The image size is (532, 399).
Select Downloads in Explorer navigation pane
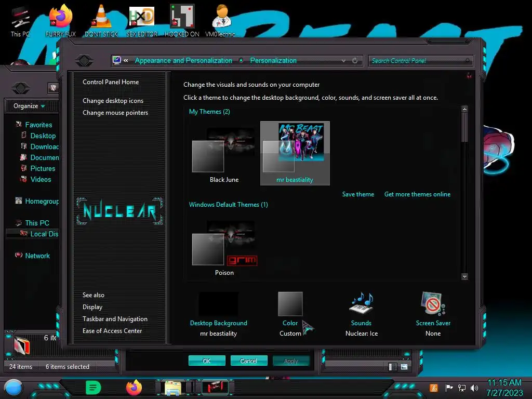click(39, 147)
